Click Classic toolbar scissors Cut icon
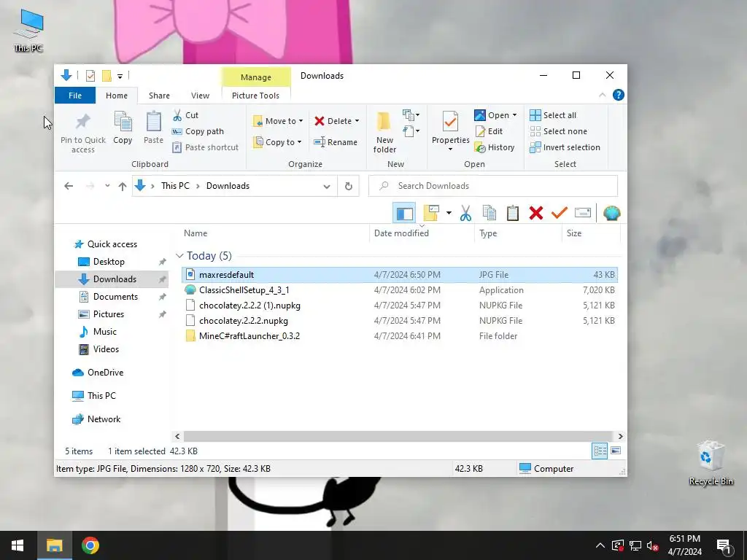Viewport: 747px width, 560px height. [465, 213]
